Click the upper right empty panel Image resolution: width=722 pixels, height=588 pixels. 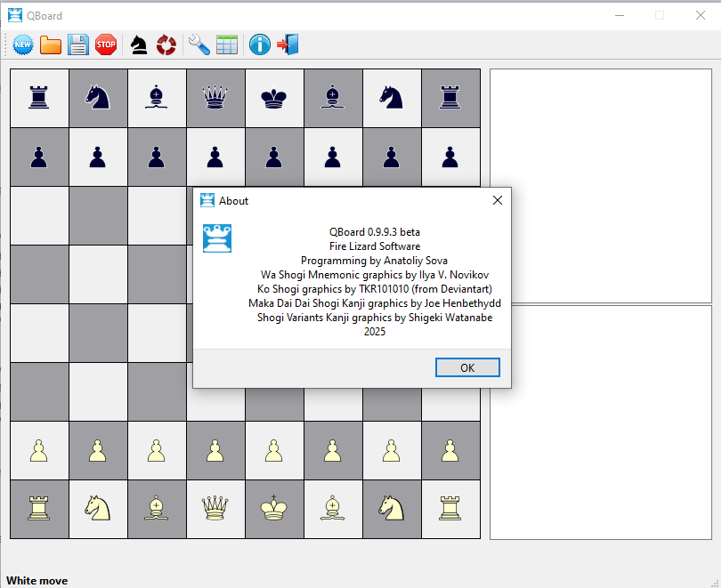click(x=600, y=186)
